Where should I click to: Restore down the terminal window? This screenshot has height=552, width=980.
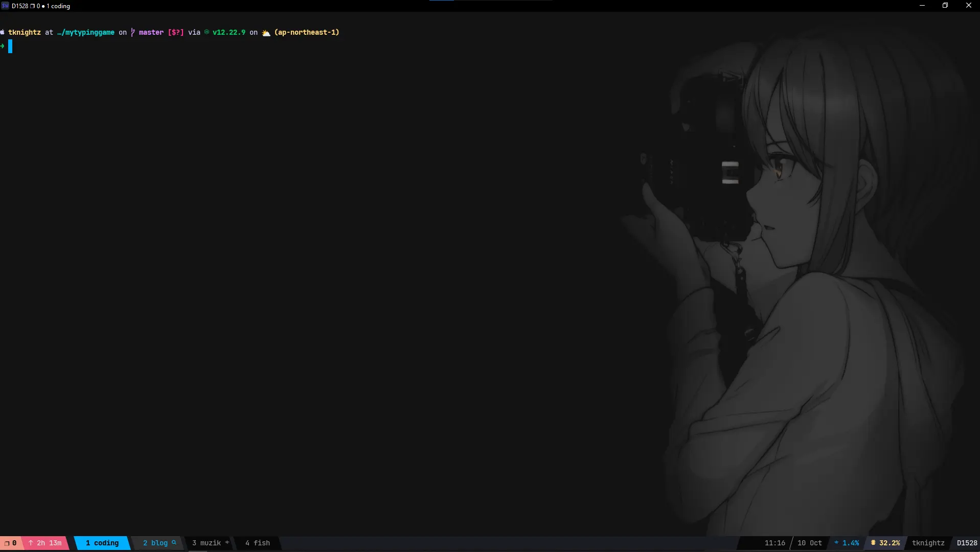pyautogui.click(x=945, y=6)
